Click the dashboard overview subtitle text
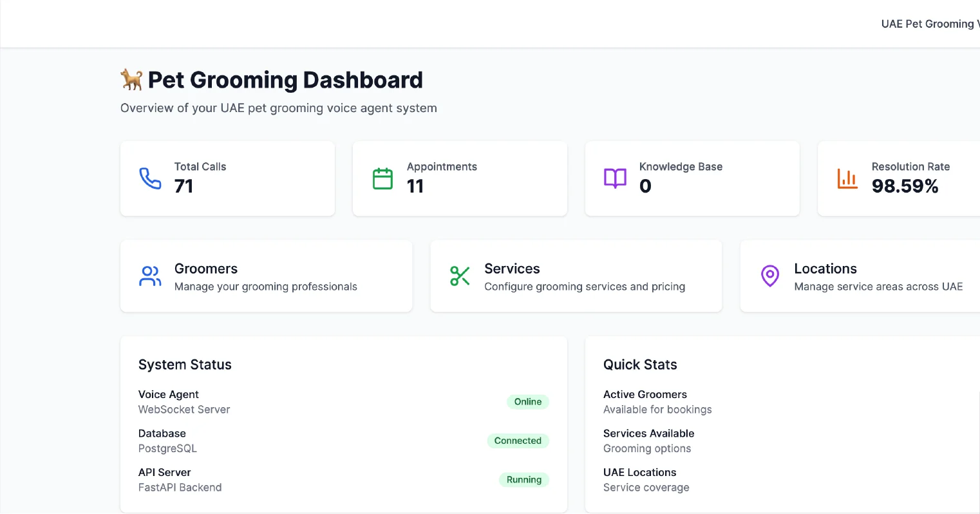 tap(279, 108)
